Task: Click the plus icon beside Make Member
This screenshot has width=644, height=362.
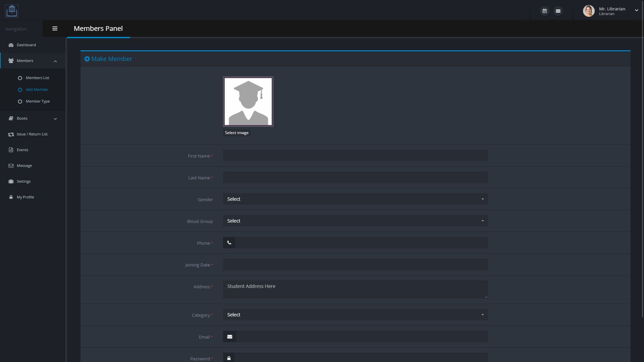Action: pyautogui.click(x=87, y=59)
